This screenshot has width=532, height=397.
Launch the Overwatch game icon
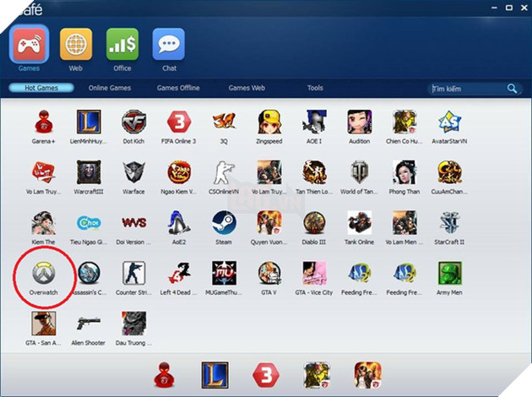point(43,274)
